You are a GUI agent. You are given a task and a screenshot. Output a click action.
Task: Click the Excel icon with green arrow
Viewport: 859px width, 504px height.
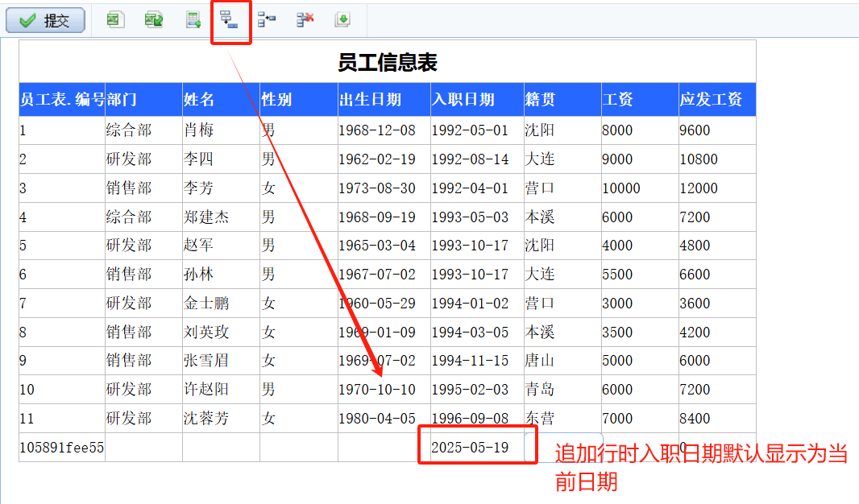(154, 20)
